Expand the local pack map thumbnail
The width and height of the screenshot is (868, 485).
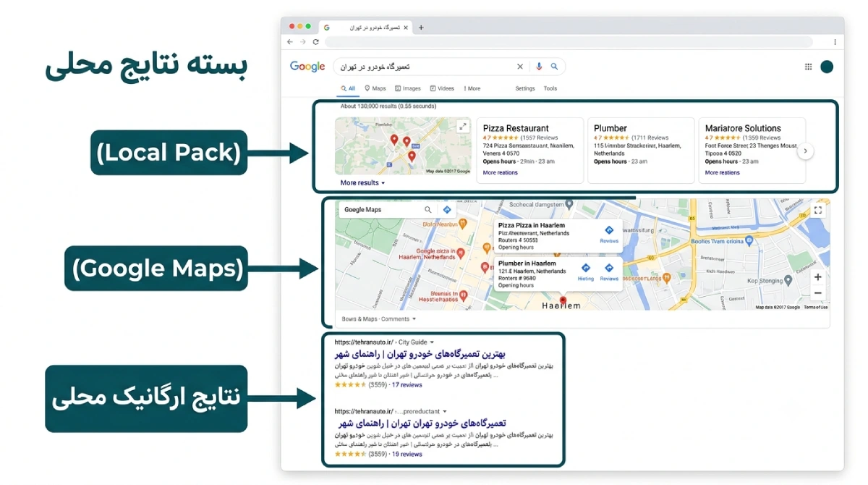coord(463,126)
